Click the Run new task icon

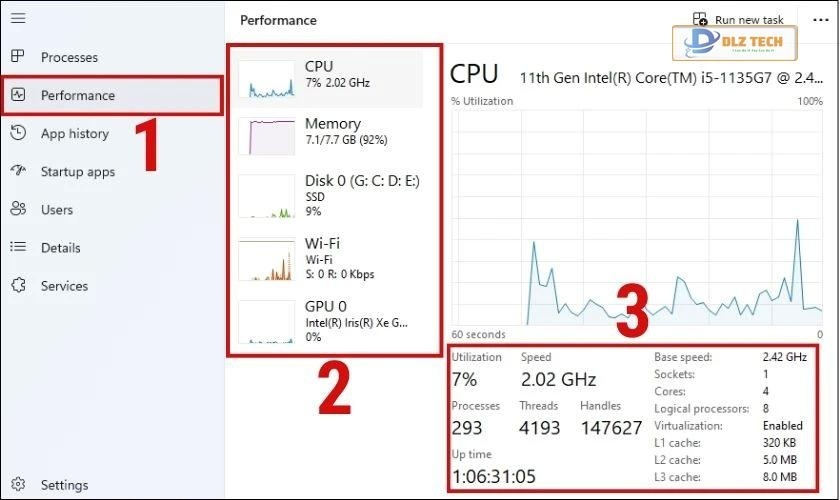(700, 20)
